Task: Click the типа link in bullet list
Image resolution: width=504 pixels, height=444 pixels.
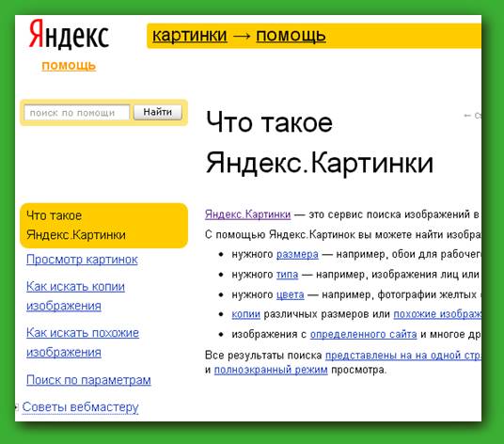Action: [288, 275]
